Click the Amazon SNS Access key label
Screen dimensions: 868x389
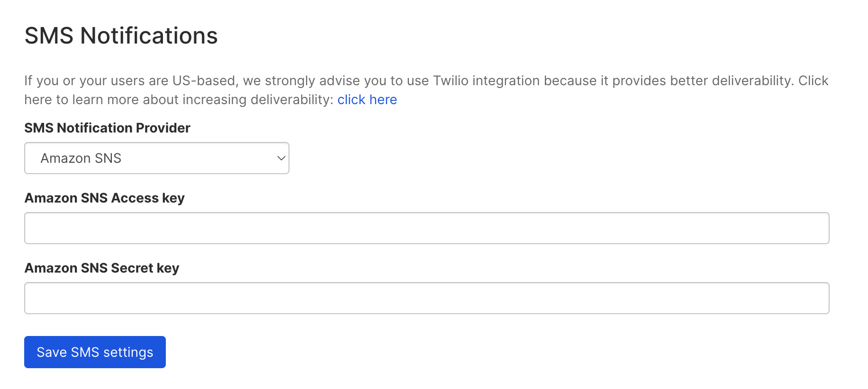click(105, 198)
